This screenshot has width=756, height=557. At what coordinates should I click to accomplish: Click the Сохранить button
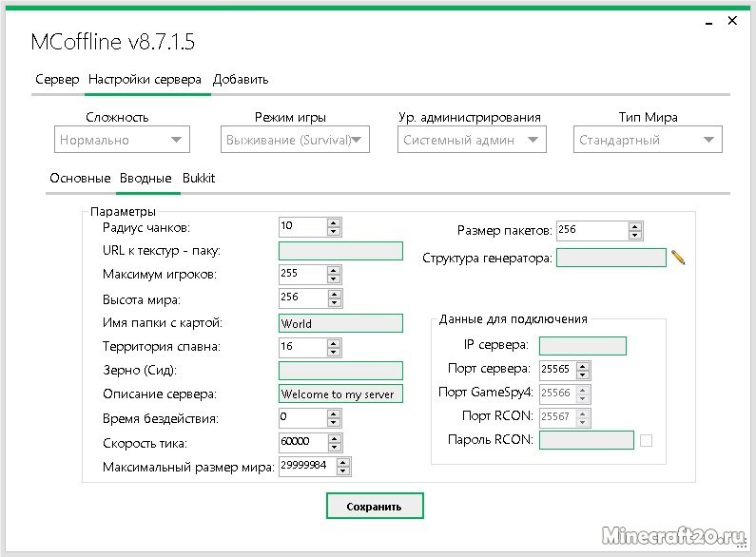tap(375, 506)
